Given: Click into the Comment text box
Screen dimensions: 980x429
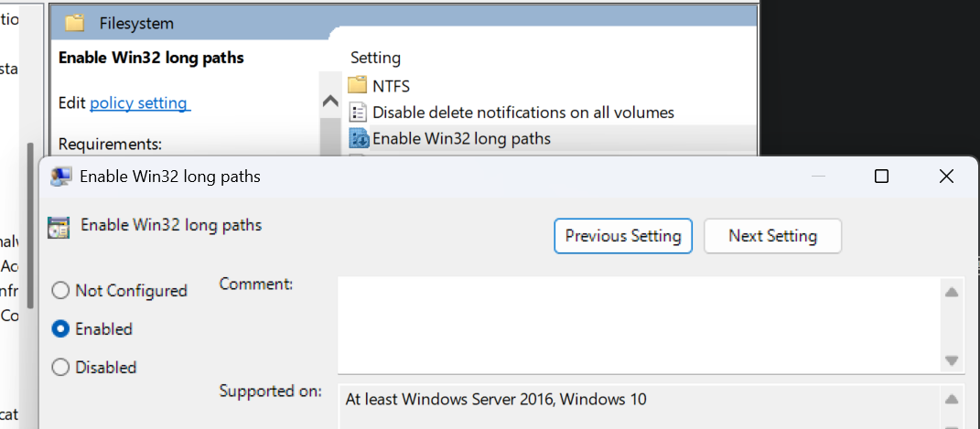Looking at the screenshot, I should point(639,325).
